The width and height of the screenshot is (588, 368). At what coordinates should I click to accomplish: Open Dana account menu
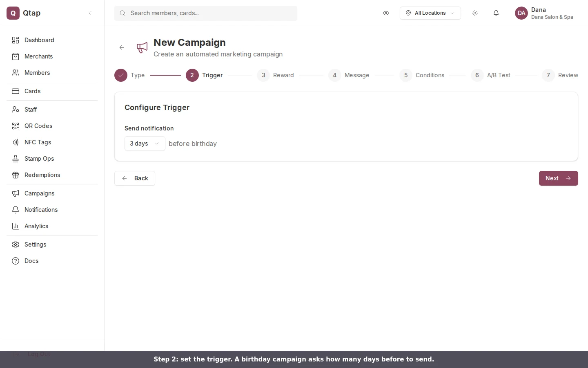tap(545, 13)
